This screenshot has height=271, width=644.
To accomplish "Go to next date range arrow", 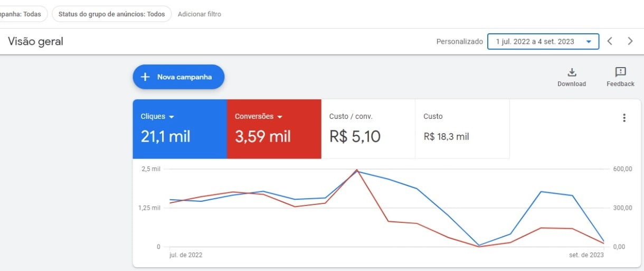I will [x=630, y=41].
